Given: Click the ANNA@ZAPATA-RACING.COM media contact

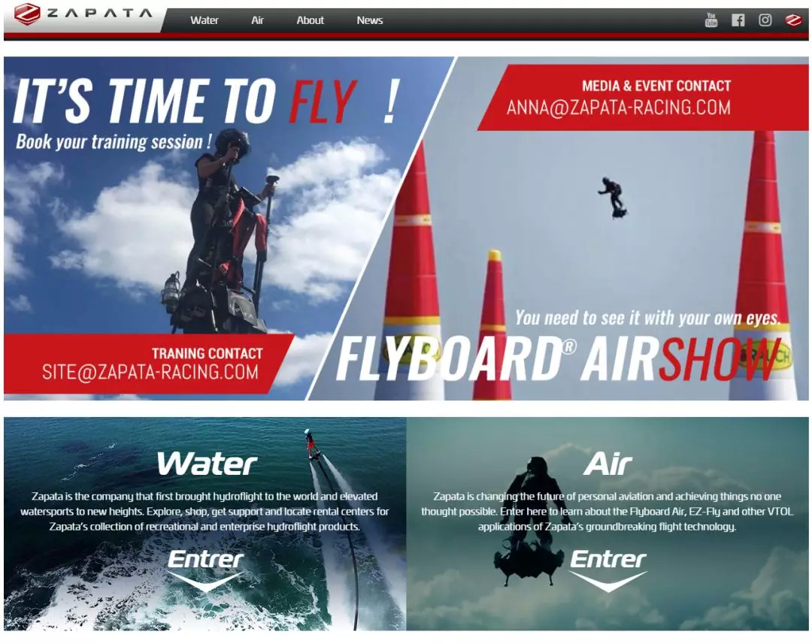Looking at the screenshot, I should tap(618, 107).
